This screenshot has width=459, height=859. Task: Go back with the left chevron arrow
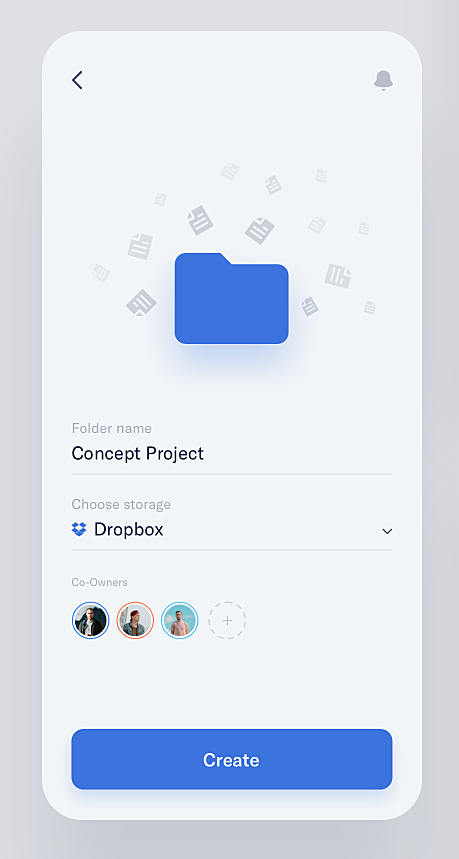tap(77, 80)
